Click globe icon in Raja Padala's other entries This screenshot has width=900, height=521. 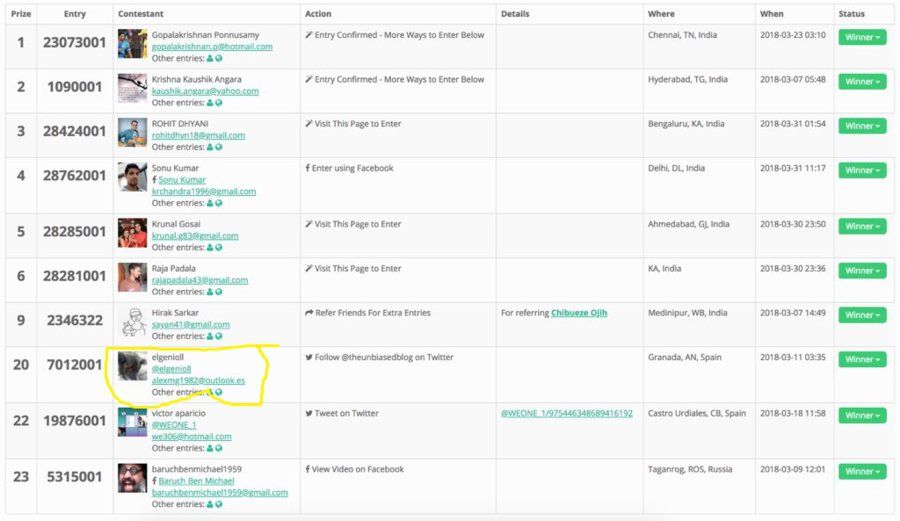[x=219, y=291]
